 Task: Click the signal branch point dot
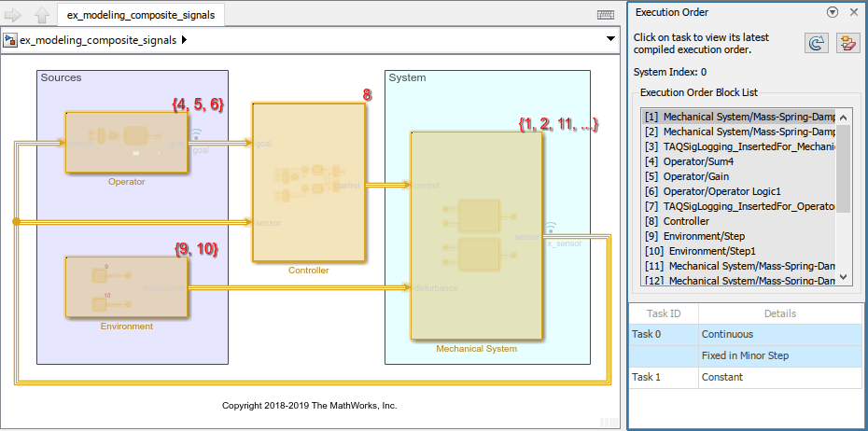coord(16,222)
